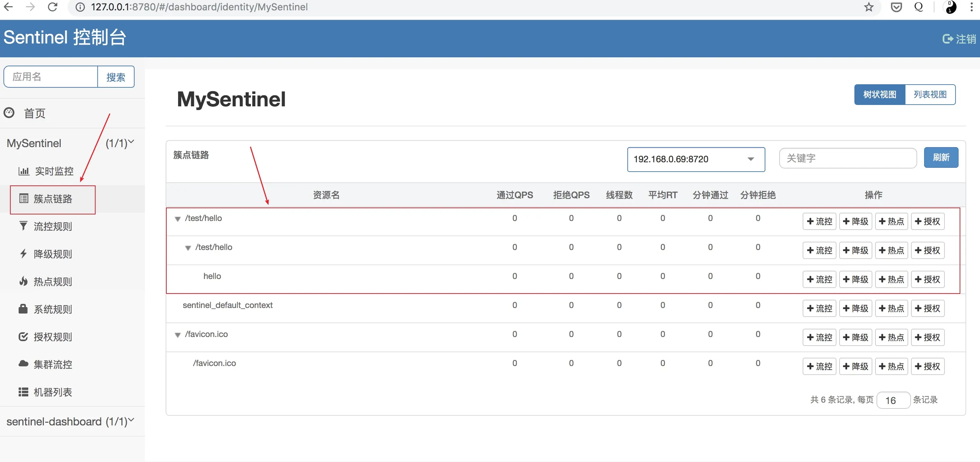Image resolution: width=980 pixels, height=462 pixels.
Task: Open 实时监控 menu item
Action: coord(54,171)
